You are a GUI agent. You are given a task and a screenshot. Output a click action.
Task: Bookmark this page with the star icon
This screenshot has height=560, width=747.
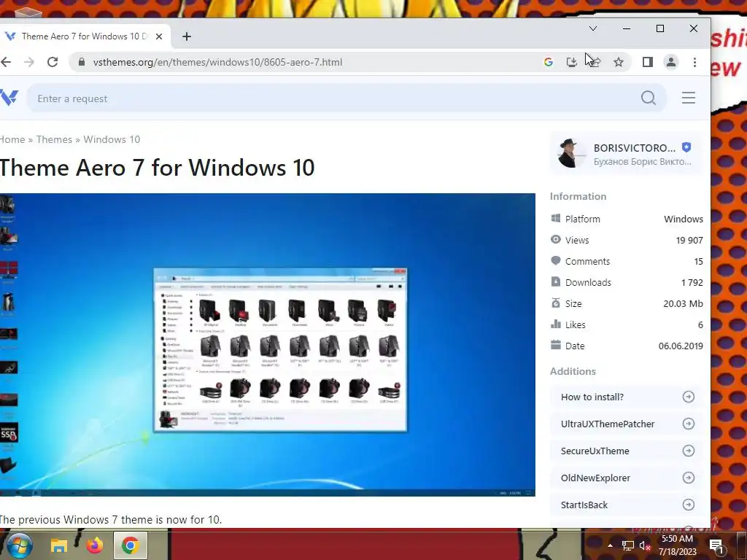[x=619, y=62]
